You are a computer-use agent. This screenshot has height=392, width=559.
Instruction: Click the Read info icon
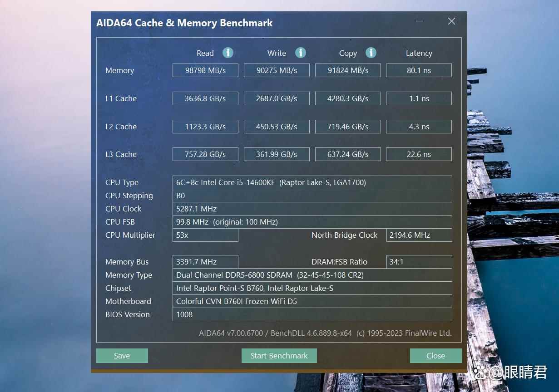point(228,53)
